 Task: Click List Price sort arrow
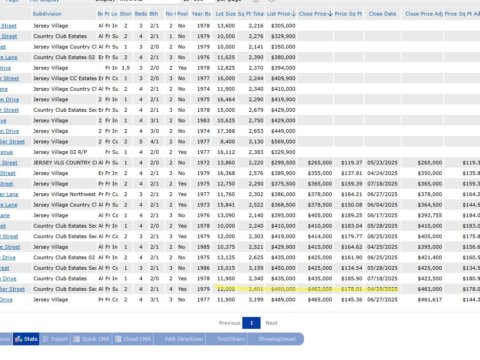click(x=294, y=14)
